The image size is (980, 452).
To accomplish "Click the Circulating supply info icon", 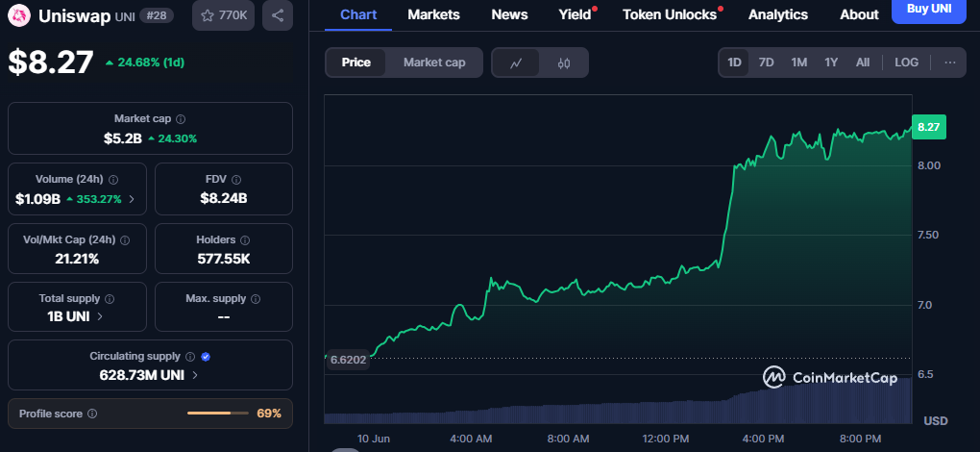I will tap(190, 357).
